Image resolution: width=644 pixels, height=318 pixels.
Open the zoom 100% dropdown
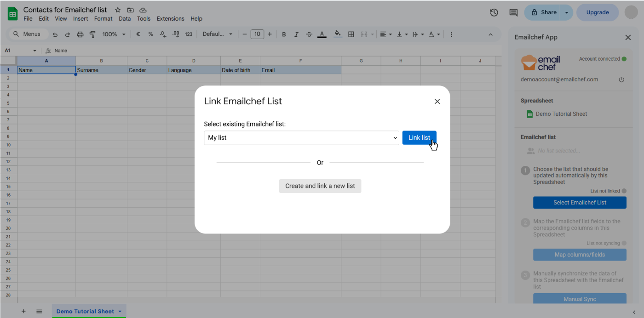(x=114, y=34)
